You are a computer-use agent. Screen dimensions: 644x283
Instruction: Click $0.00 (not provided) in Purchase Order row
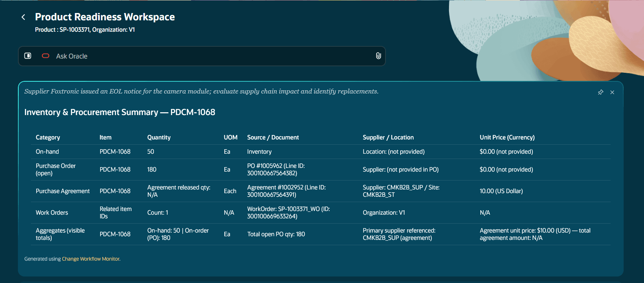(506, 170)
